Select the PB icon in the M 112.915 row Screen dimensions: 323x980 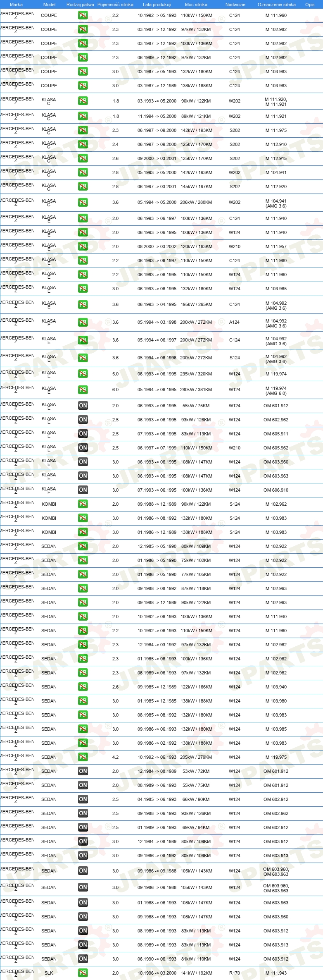point(83,158)
